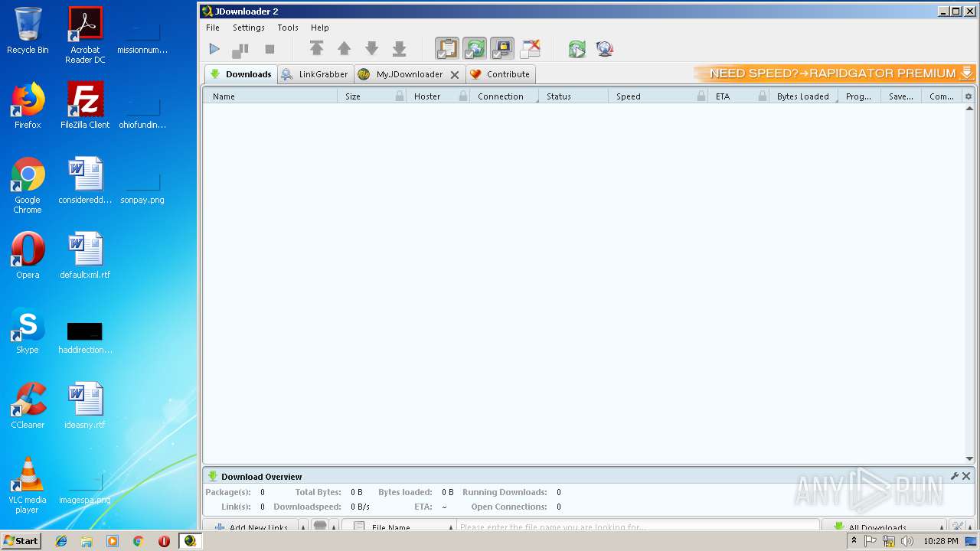
Task: Select Opera desktop shortcut
Action: pos(28,256)
